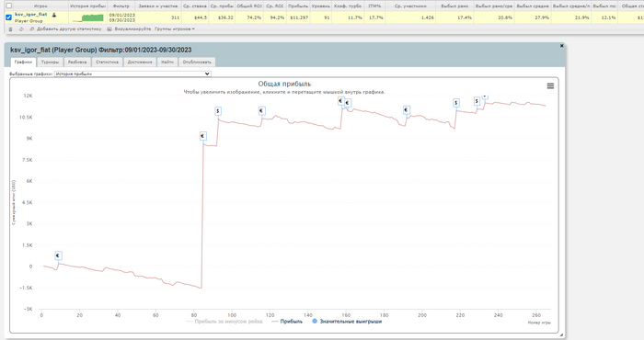The image size is (644, 340).
Task: Click the $ win marker near game 229
Action: point(477,101)
